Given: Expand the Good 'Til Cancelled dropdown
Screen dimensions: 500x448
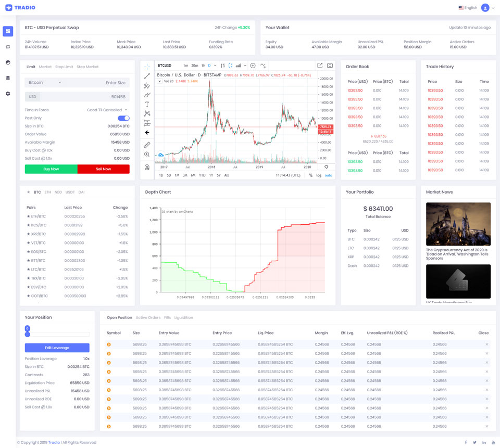Looking at the screenshot, I should click(107, 110).
